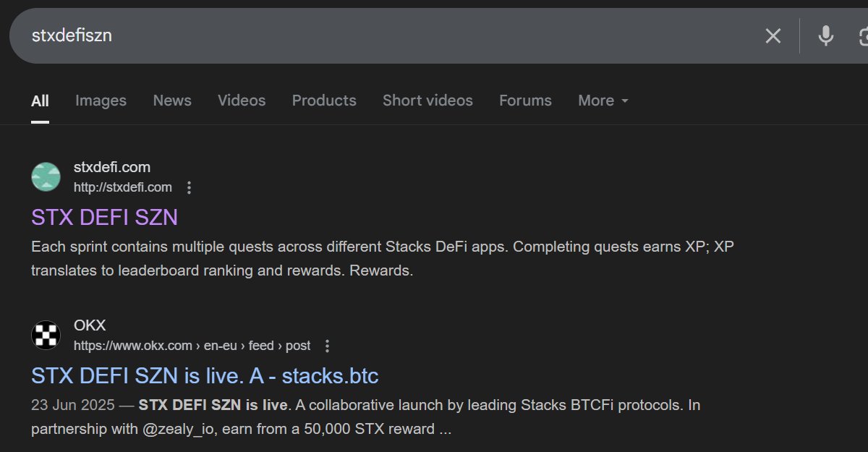Open the Videos tab

(242, 101)
